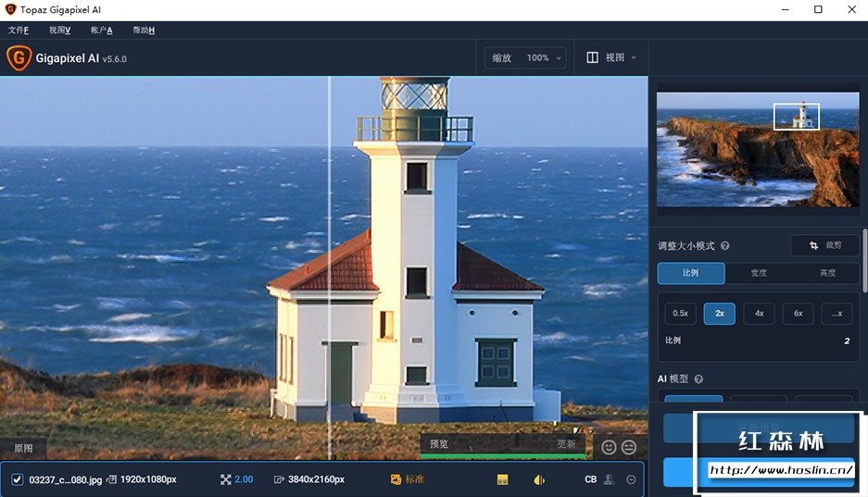Choose the custom ...x scale option
Image resolution: width=868 pixels, height=497 pixels.
837,314
